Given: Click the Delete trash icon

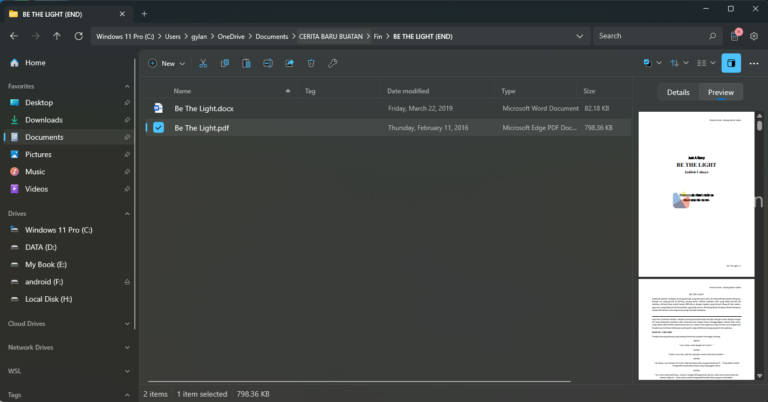Looking at the screenshot, I should coord(311,63).
